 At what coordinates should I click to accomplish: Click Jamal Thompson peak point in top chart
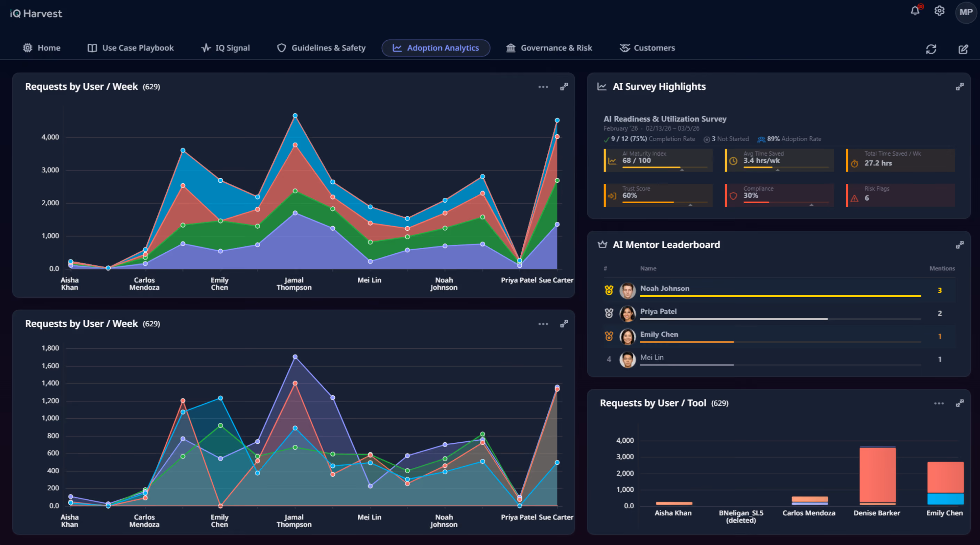(x=295, y=116)
